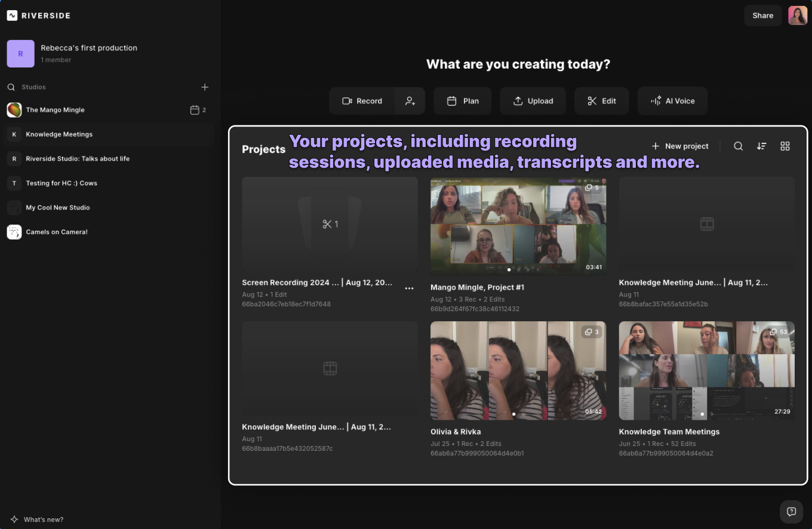Click the Invite people icon beside Record

click(x=410, y=101)
